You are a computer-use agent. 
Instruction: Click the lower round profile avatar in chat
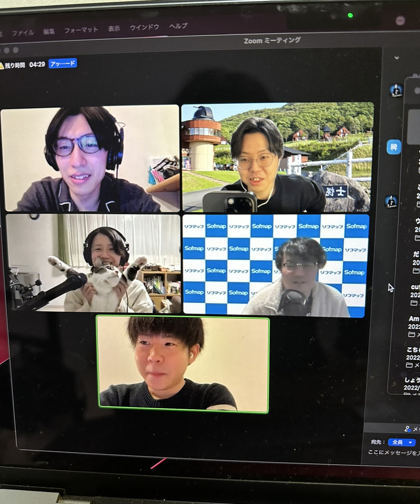pyautogui.click(x=391, y=201)
